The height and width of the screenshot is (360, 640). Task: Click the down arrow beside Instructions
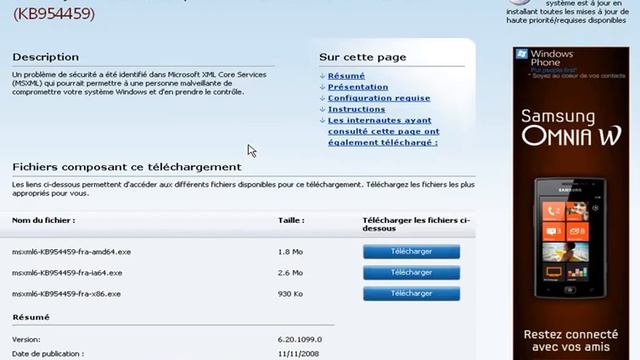pos(322,109)
